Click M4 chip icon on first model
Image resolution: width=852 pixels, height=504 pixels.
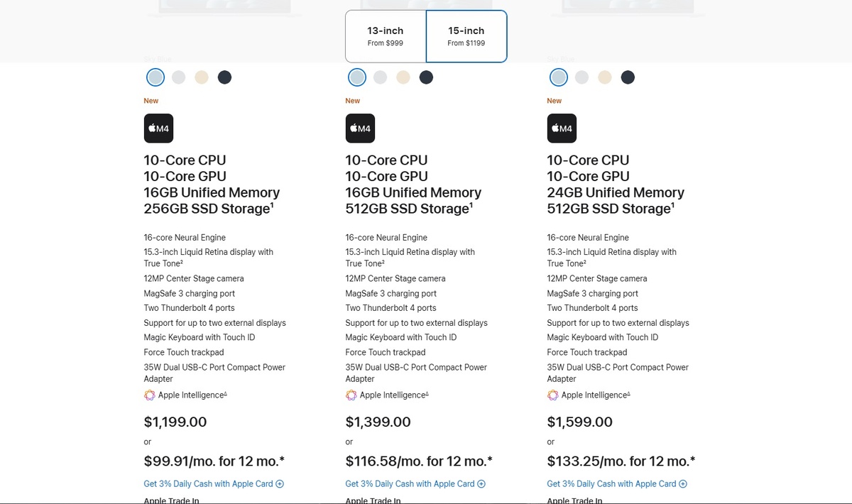pos(158,128)
